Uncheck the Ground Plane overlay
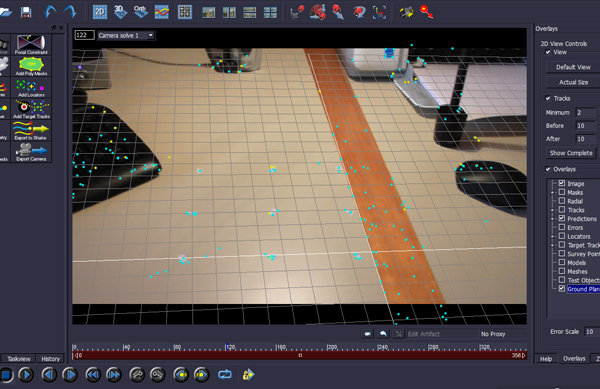 (x=562, y=289)
